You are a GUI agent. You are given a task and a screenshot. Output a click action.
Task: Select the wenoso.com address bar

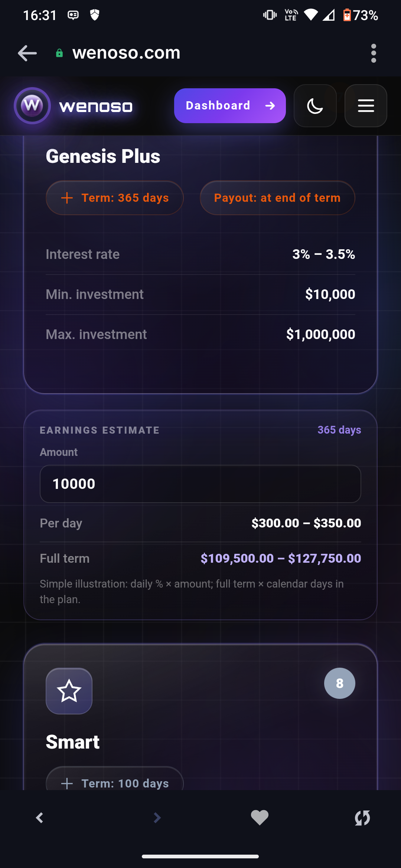coord(126,53)
